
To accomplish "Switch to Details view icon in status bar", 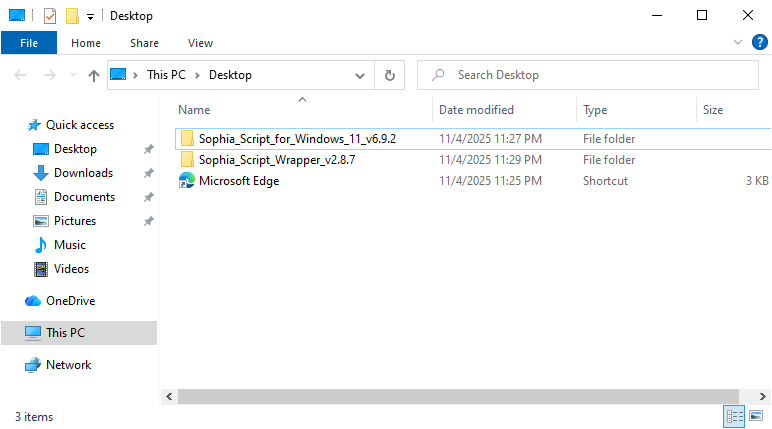I will coord(733,416).
